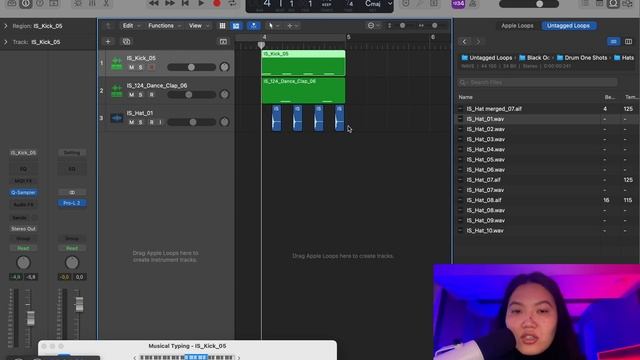
Task: Mute the IS_Kick_05 track
Action: (x=131, y=67)
